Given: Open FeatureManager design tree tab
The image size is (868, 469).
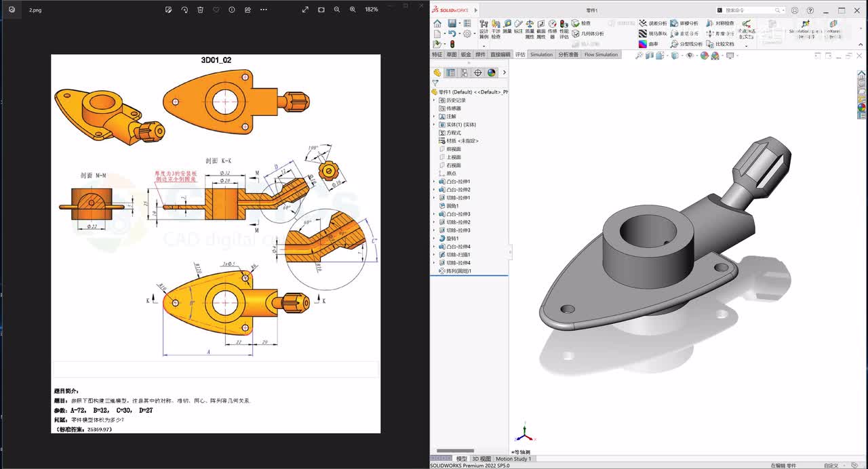Looking at the screenshot, I should click(437, 73).
